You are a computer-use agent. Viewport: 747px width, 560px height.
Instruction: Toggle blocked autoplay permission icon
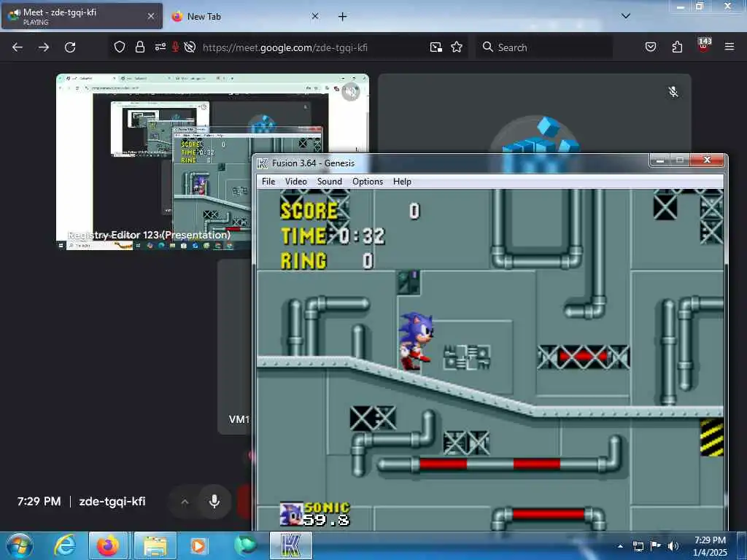click(x=190, y=47)
